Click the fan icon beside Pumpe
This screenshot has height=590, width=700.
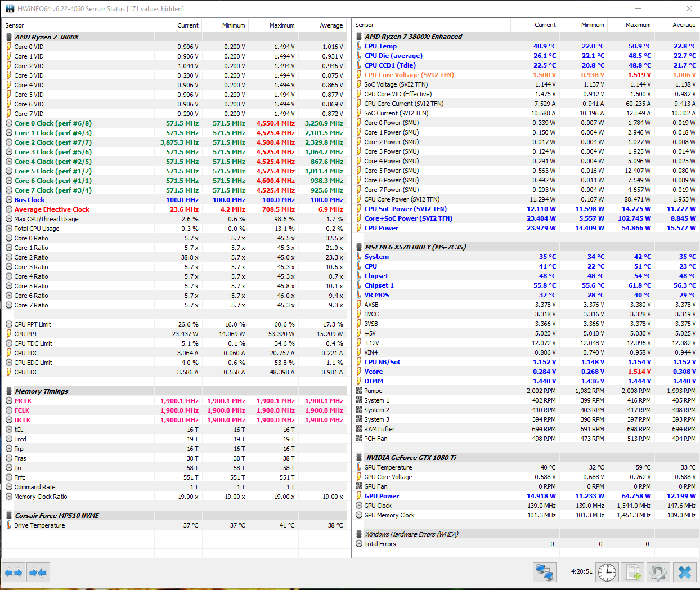pyautogui.click(x=359, y=391)
